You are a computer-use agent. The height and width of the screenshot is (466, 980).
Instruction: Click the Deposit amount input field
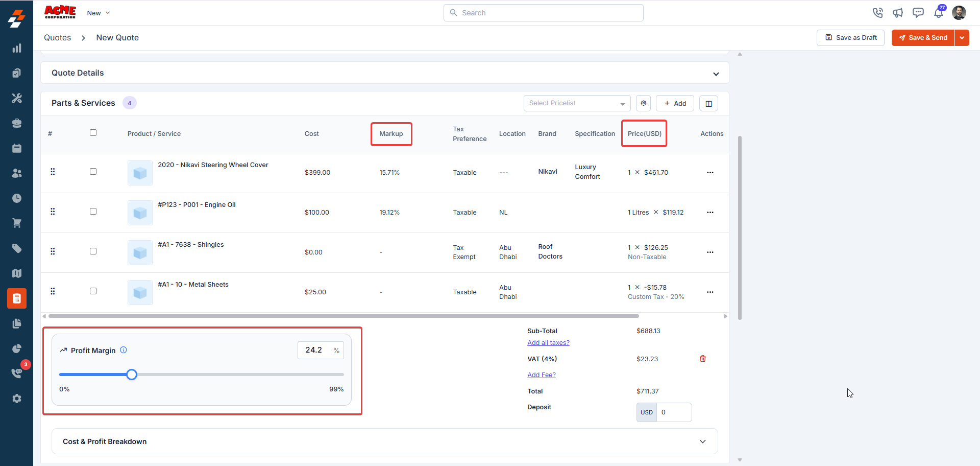(x=674, y=412)
